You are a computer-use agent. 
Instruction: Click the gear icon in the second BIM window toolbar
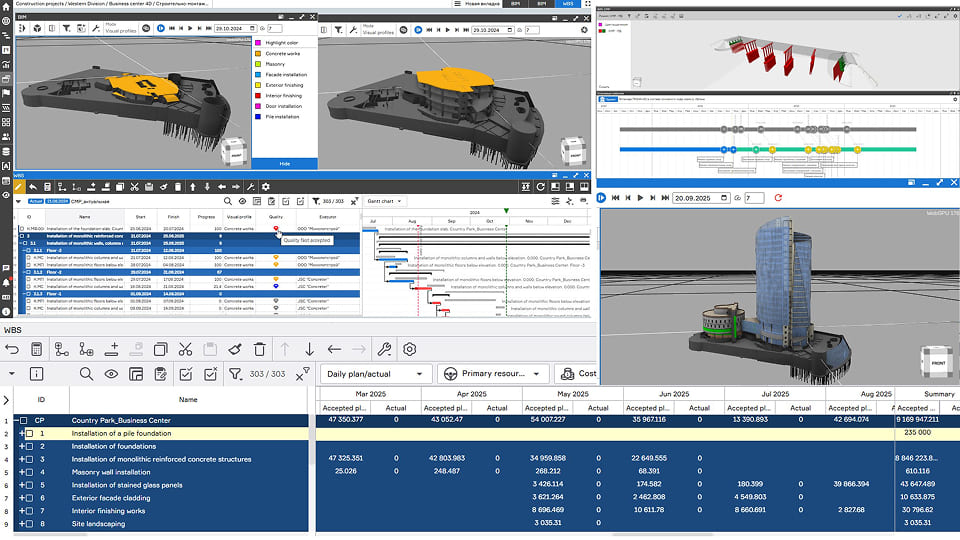point(583,29)
